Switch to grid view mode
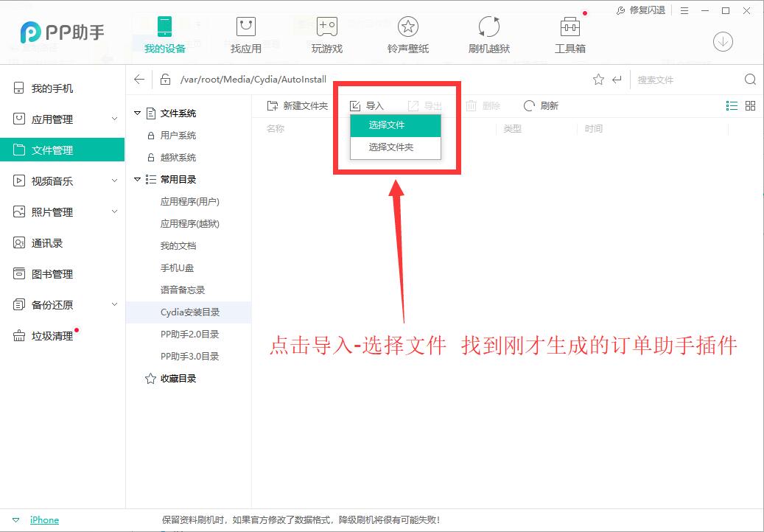Screen dimensions: 764x532 pyautogui.click(x=751, y=106)
